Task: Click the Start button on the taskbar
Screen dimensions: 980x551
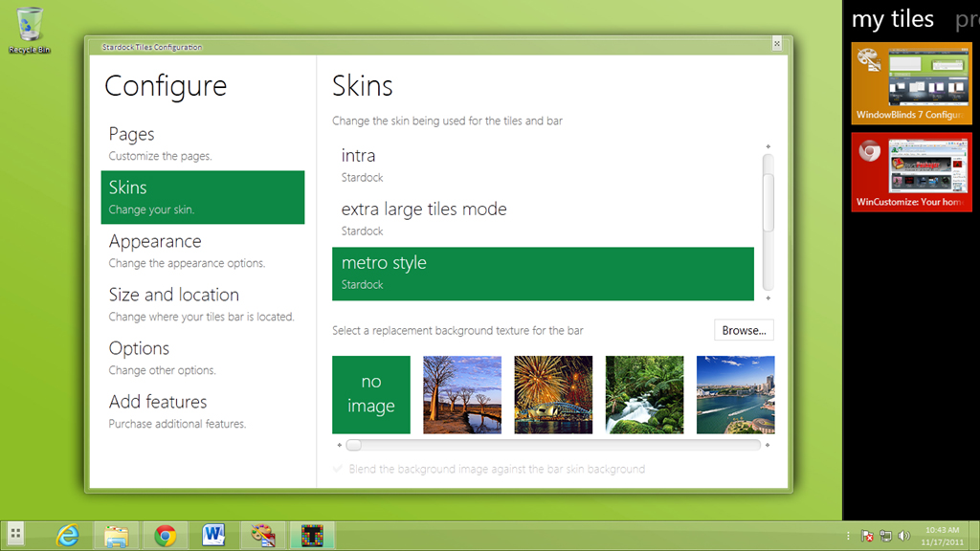Action: 15,535
